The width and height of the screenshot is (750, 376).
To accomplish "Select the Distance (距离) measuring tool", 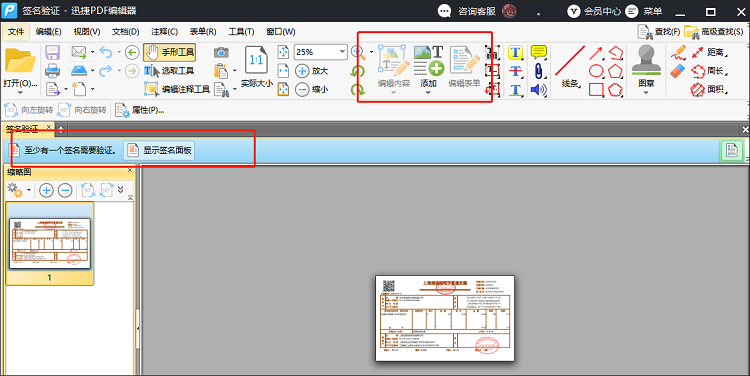I will [x=709, y=52].
